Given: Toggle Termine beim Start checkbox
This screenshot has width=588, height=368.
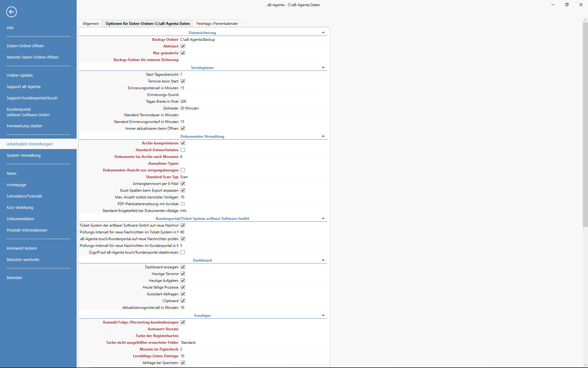Looking at the screenshot, I should pyautogui.click(x=183, y=81).
